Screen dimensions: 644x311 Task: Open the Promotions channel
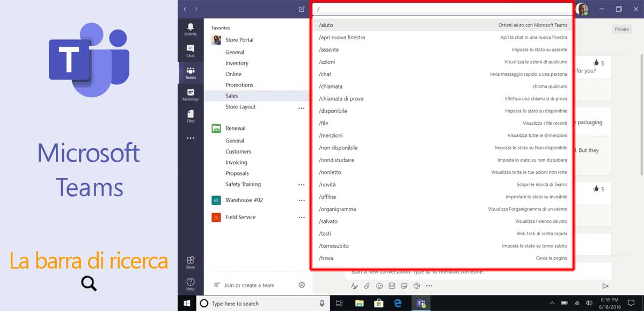coord(239,85)
